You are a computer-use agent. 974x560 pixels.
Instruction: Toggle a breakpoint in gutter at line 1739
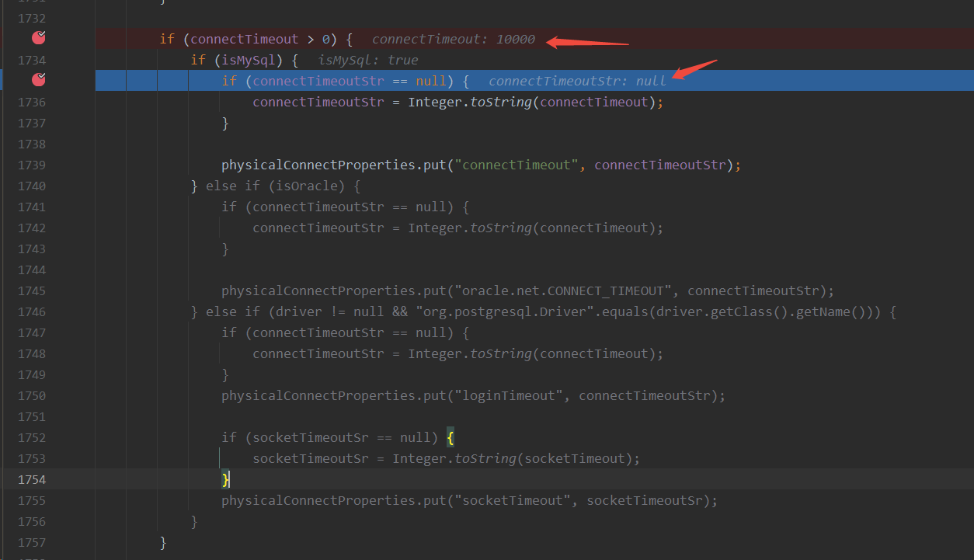37,165
